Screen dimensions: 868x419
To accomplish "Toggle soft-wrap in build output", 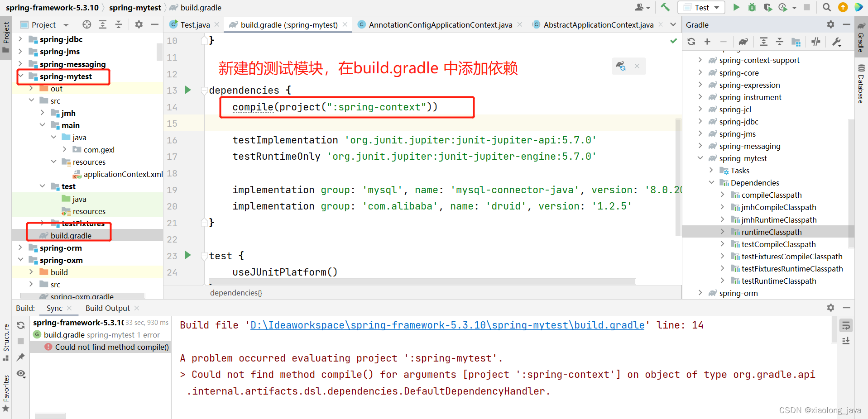I will click(845, 325).
